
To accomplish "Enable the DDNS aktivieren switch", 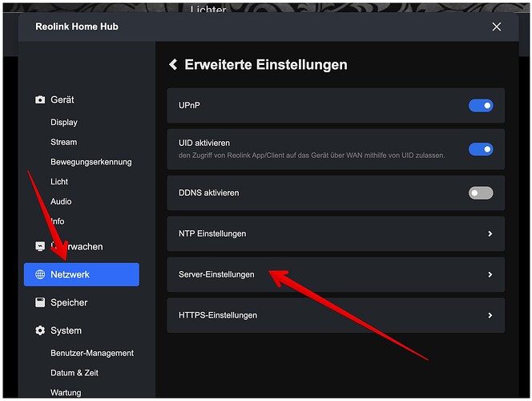I will coord(481,192).
